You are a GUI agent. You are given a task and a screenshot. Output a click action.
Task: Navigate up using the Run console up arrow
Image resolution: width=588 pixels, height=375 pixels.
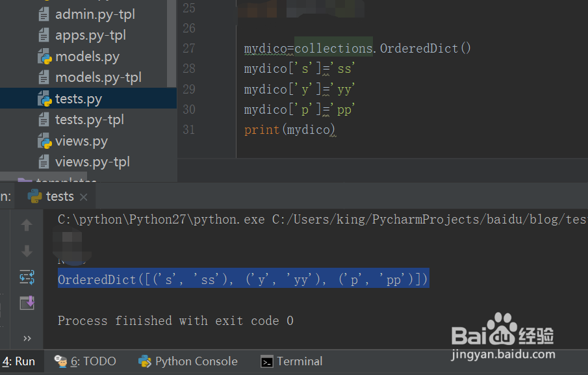26,226
